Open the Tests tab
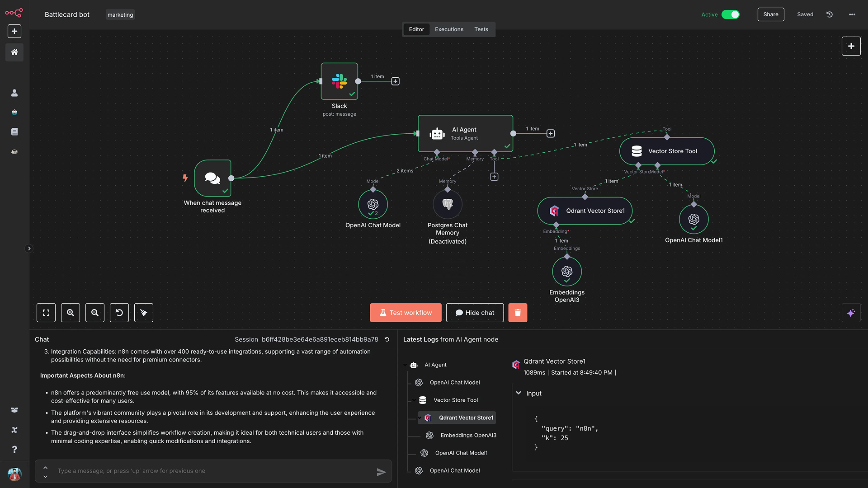This screenshot has width=868, height=488. pyautogui.click(x=481, y=29)
